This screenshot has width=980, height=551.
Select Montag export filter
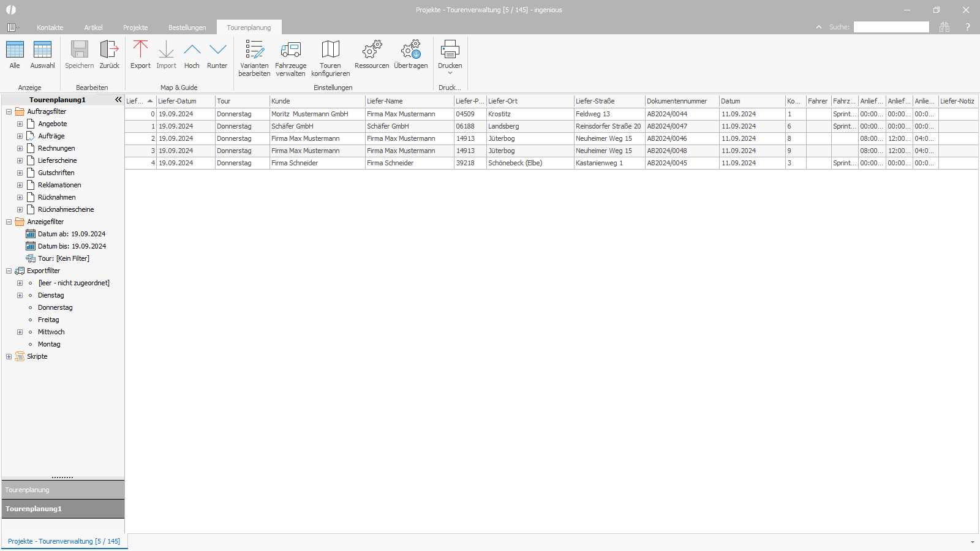point(49,344)
